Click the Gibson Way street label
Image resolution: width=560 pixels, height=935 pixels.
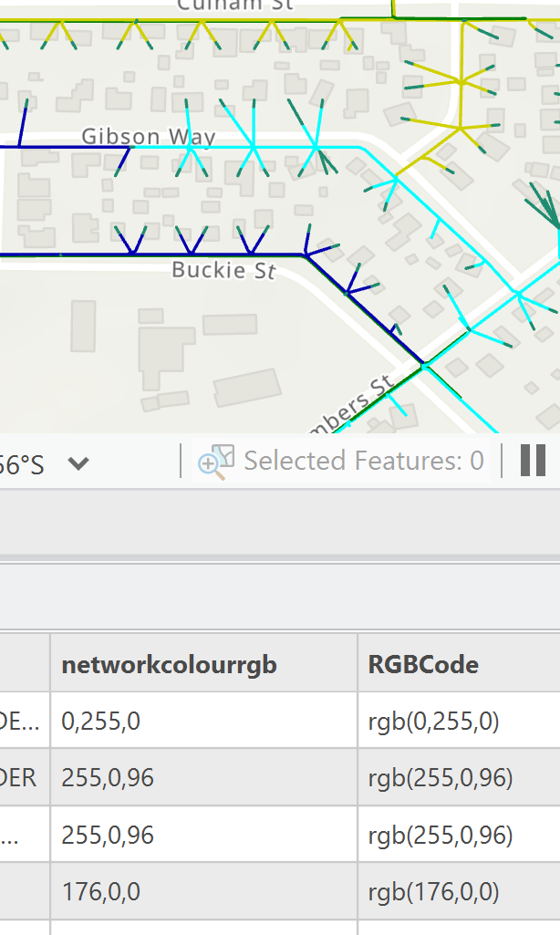149,137
